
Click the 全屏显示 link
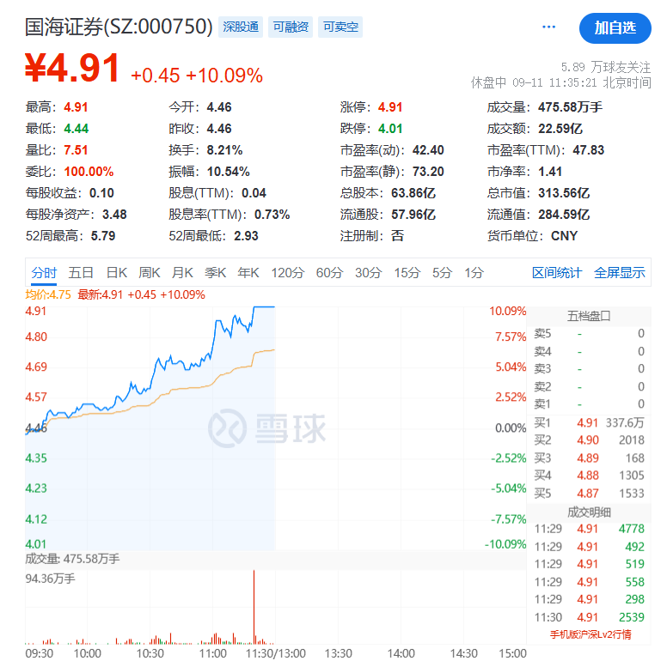[619, 273]
